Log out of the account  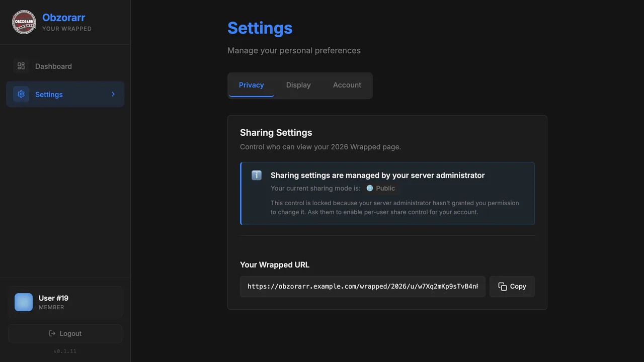coord(65,333)
